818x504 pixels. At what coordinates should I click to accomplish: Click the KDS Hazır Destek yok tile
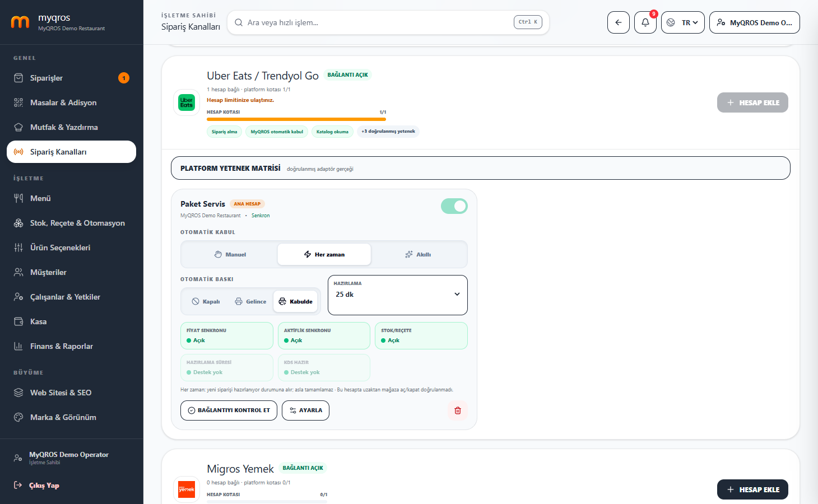(x=324, y=367)
